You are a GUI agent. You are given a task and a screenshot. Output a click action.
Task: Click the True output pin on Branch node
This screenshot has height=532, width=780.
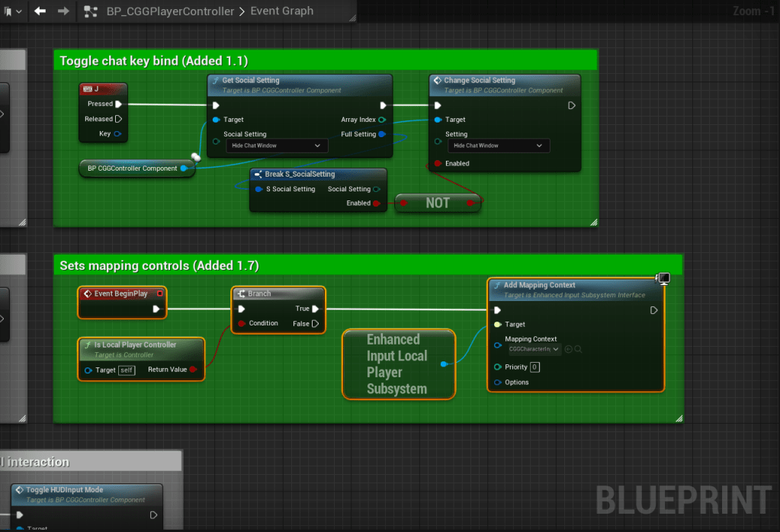point(315,309)
